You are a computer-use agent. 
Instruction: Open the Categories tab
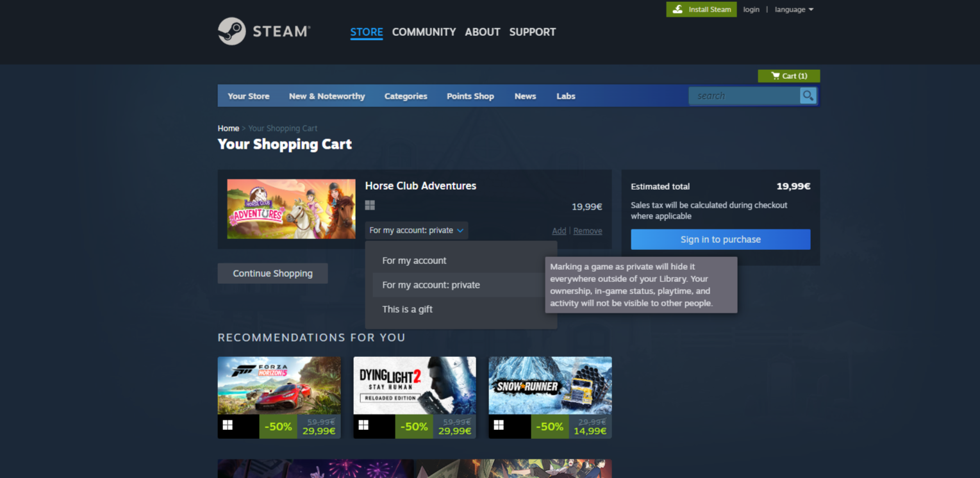pyautogui.click(x=406, y=96)
